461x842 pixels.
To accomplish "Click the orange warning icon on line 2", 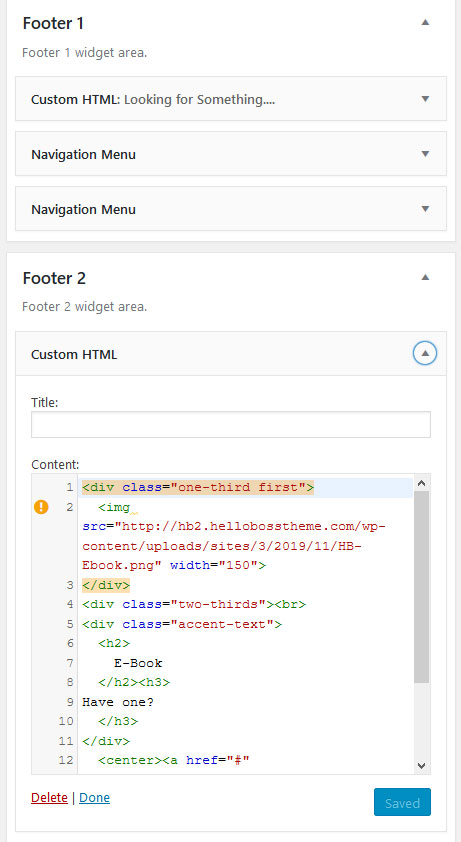I will pyautogui.click(x=41, y=506).
